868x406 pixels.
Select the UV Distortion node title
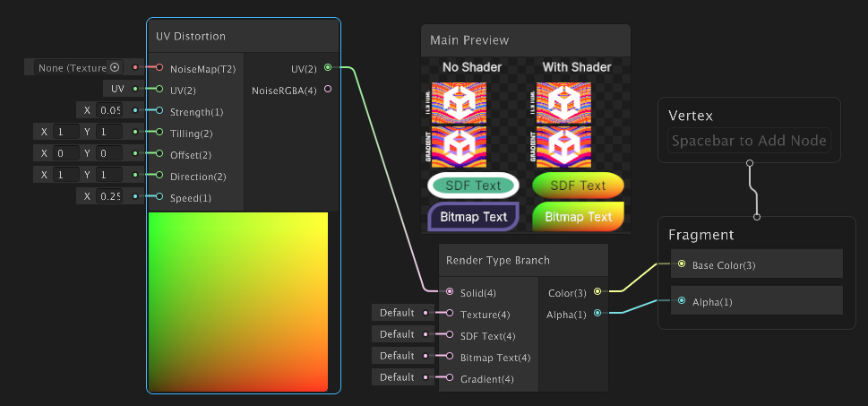[191, 37]
